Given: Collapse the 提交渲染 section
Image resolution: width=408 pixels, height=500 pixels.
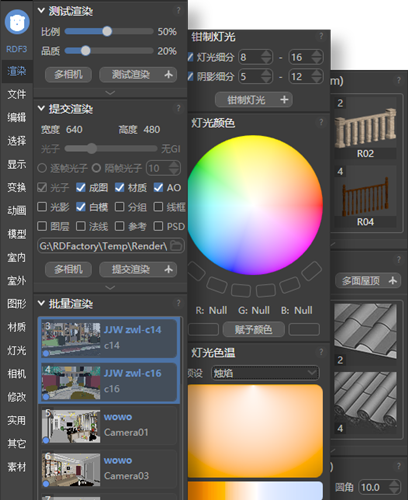Looking at the screenshot, I should [x=41, y=108].
